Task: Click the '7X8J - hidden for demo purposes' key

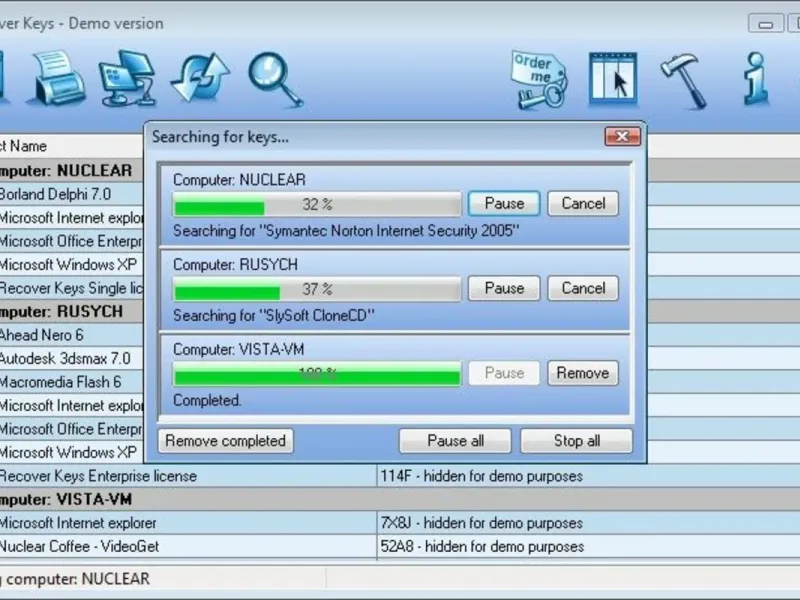Action: point(481,523)
